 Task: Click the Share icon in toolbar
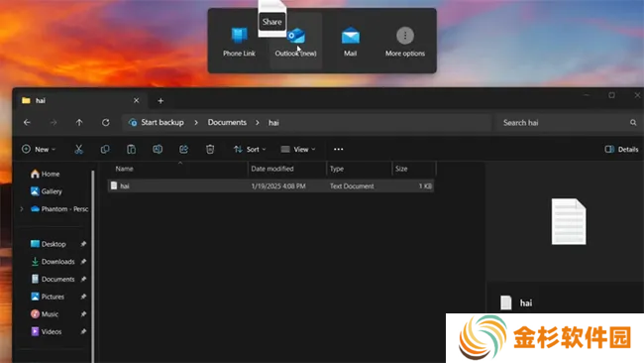click(x=183, y=149)
